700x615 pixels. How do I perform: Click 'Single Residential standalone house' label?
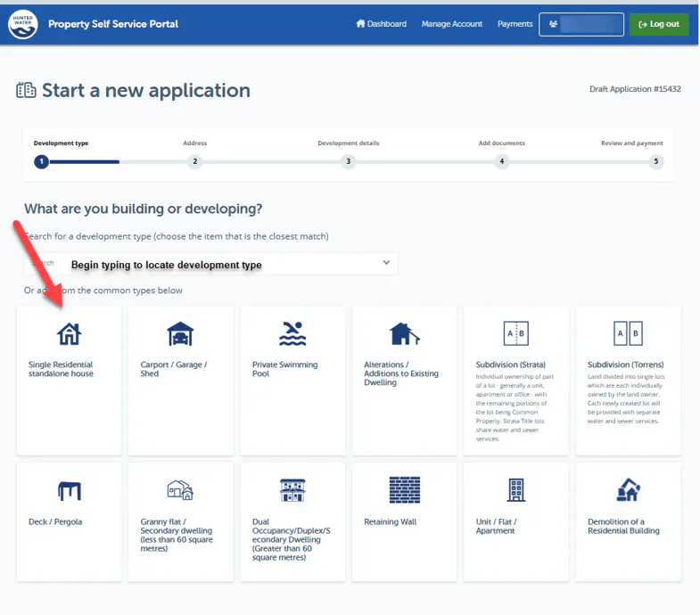coord(61,369)
